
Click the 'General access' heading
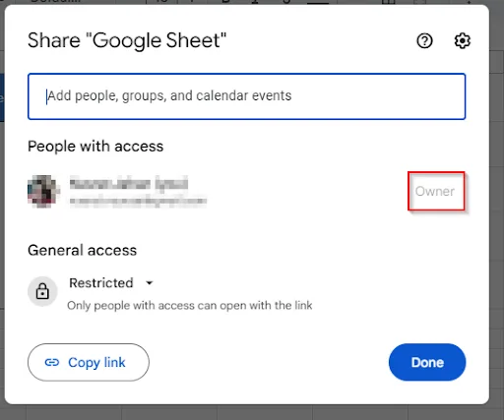pos(83,250)
